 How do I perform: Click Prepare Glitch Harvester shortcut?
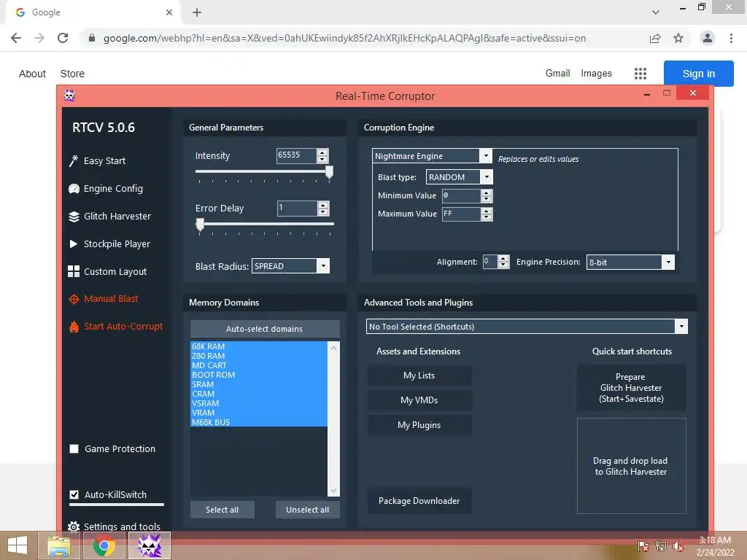click(631, 388)
